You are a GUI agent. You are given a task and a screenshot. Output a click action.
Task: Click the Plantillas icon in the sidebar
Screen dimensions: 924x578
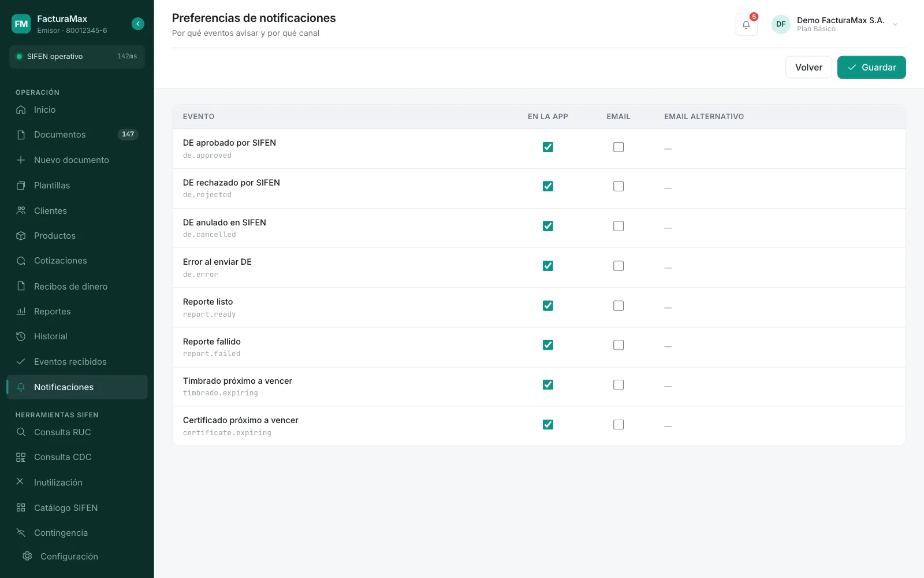[21, 186]
